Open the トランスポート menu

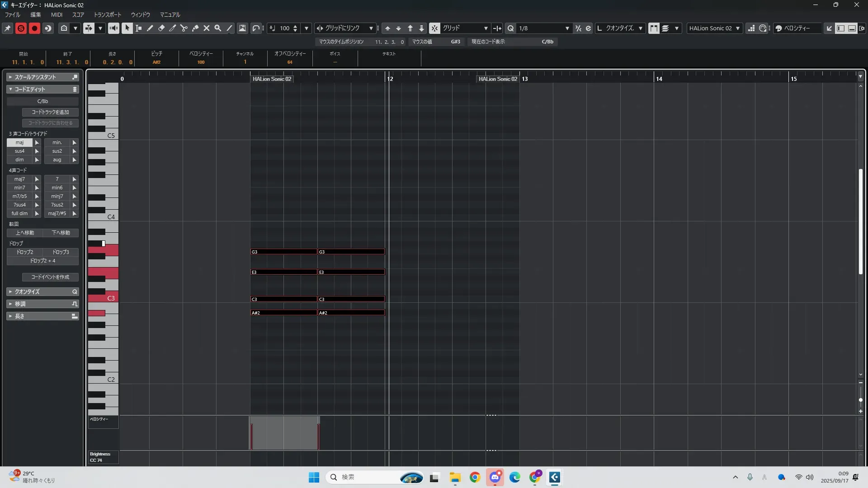coord(107,15)
